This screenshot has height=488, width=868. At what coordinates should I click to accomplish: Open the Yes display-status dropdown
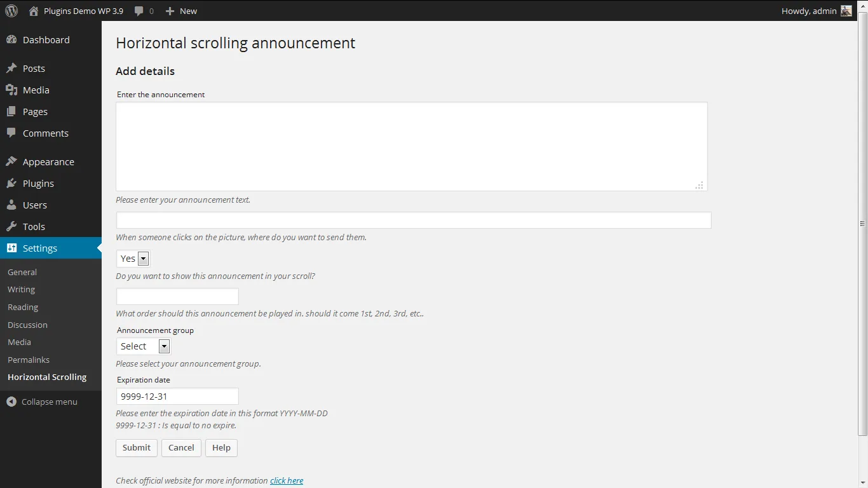(133, 258)
